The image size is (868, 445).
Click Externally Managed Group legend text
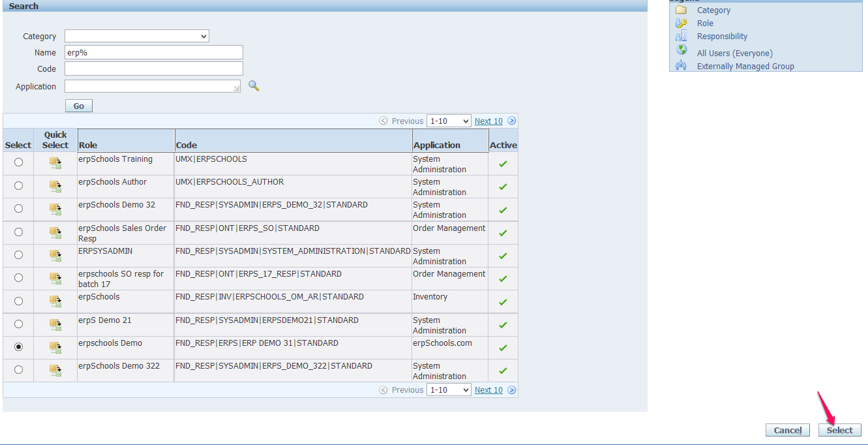745,66
